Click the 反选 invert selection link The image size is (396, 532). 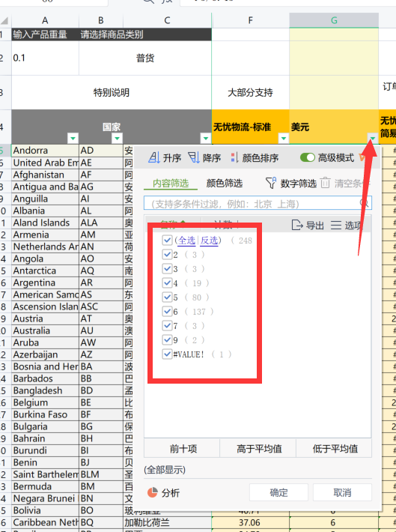coord(209,241)
